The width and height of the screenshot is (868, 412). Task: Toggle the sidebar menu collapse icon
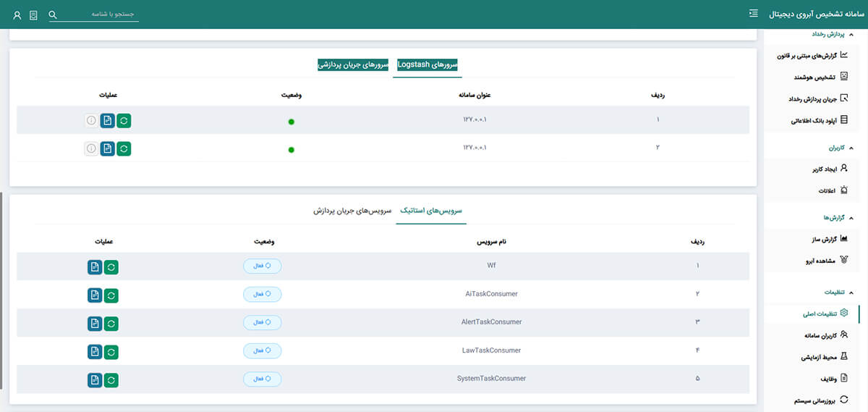tap(754, 13)
